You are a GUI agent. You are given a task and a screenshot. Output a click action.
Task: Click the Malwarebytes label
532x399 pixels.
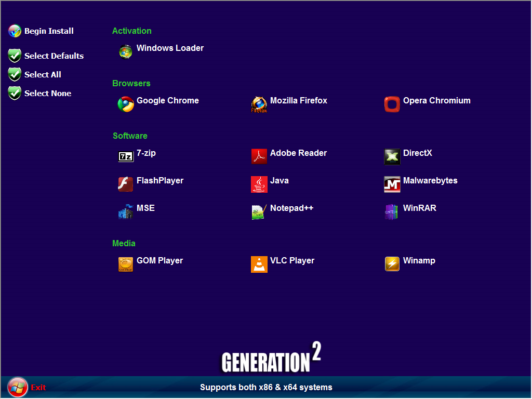pyautogui.click(x=430, y=180)
